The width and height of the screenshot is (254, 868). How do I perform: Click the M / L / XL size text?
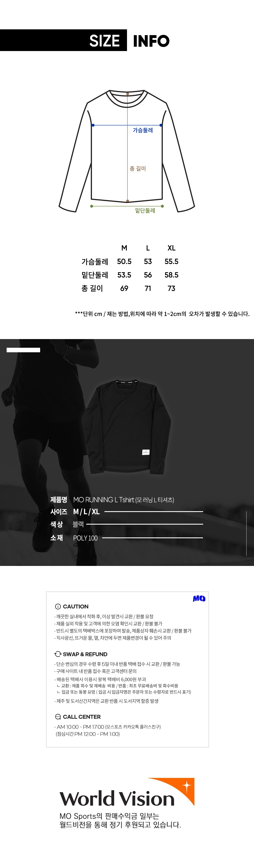click(86, 512)
